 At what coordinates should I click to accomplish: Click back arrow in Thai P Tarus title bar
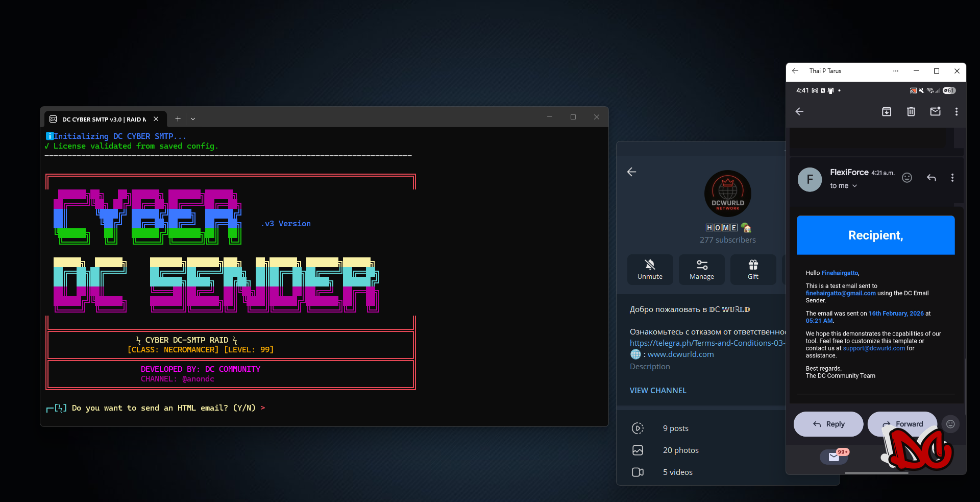795,71
